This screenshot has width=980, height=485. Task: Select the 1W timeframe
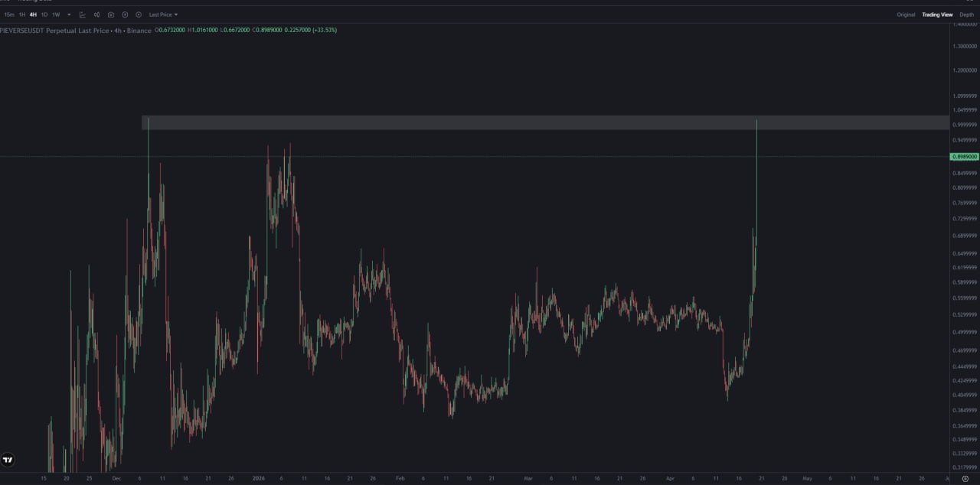56,15
